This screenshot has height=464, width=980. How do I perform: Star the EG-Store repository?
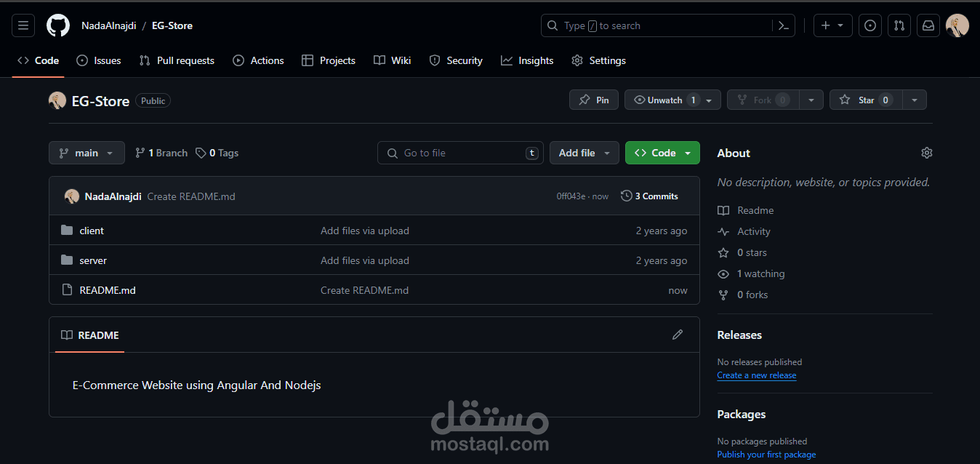click(866, 100)
